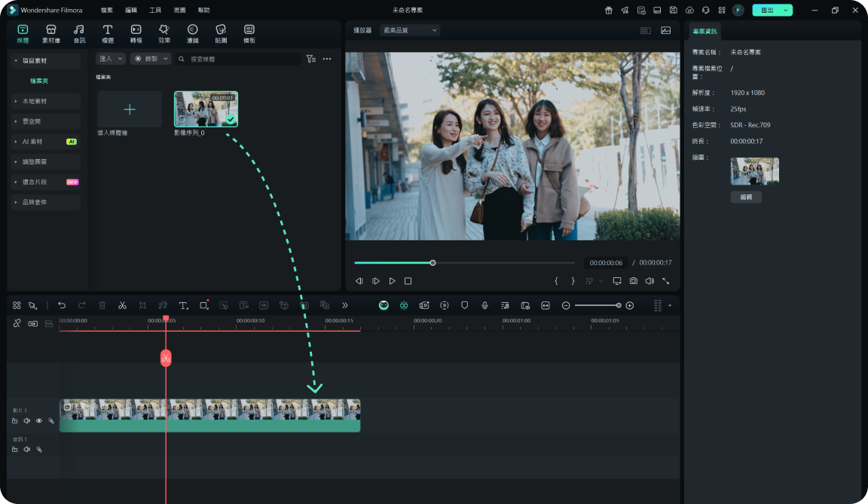868x504 pixels.
Task: Select the 檔案夾 folder item
Action: click(38, 81)
